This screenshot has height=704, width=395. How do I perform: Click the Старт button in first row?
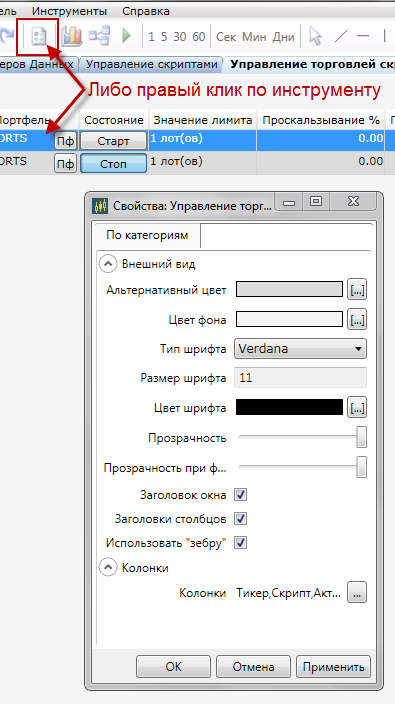coord(113,141)
